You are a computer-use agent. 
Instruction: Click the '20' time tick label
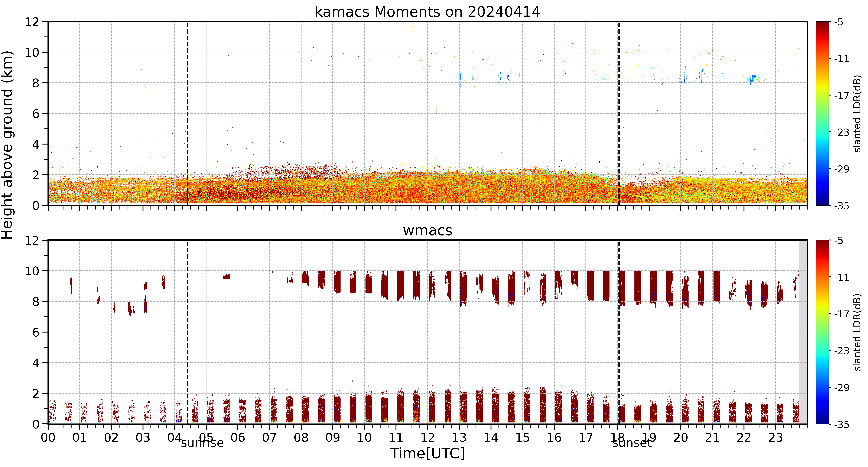click(681, 438)
